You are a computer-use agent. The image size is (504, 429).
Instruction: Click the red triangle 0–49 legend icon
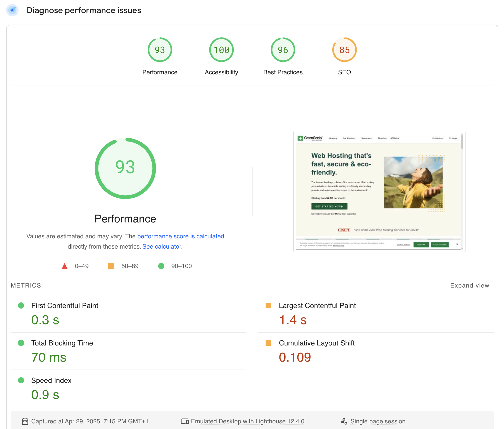click(x=65, y=266)
